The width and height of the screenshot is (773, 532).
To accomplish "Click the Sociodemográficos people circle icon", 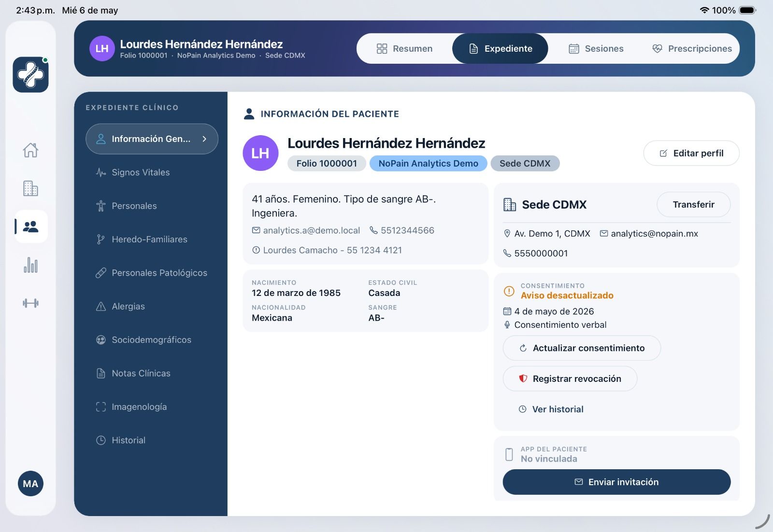I will tap(101, 340).
